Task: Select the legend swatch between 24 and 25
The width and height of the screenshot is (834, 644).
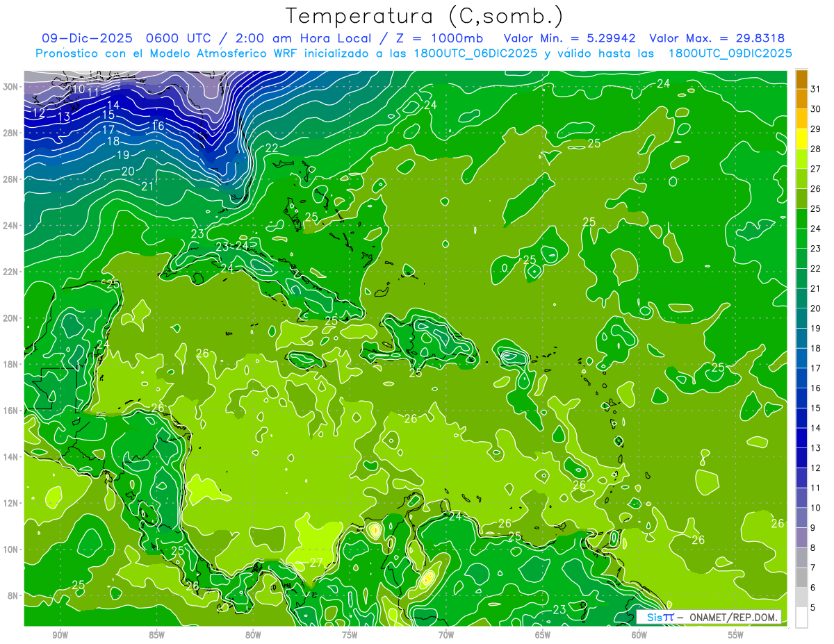Action: [801, 219]
